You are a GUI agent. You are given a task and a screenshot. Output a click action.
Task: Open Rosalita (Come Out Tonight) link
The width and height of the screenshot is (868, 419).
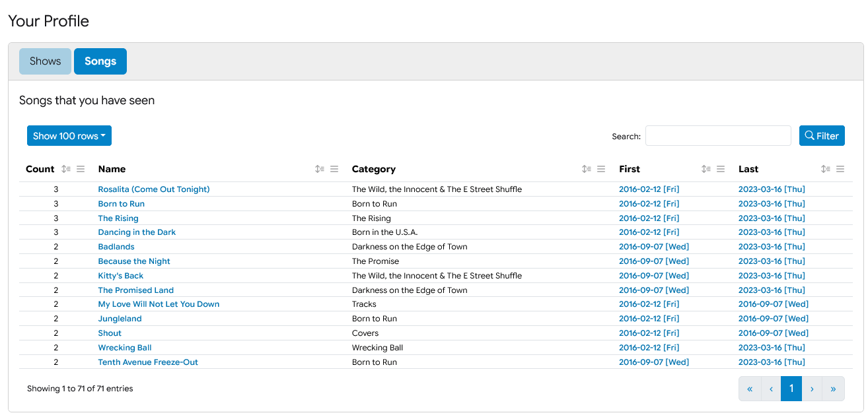click(x=154, y=189)
